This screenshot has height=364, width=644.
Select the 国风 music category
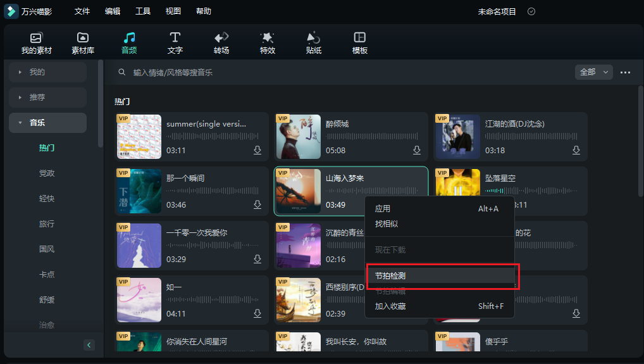(x=47, y=249)
